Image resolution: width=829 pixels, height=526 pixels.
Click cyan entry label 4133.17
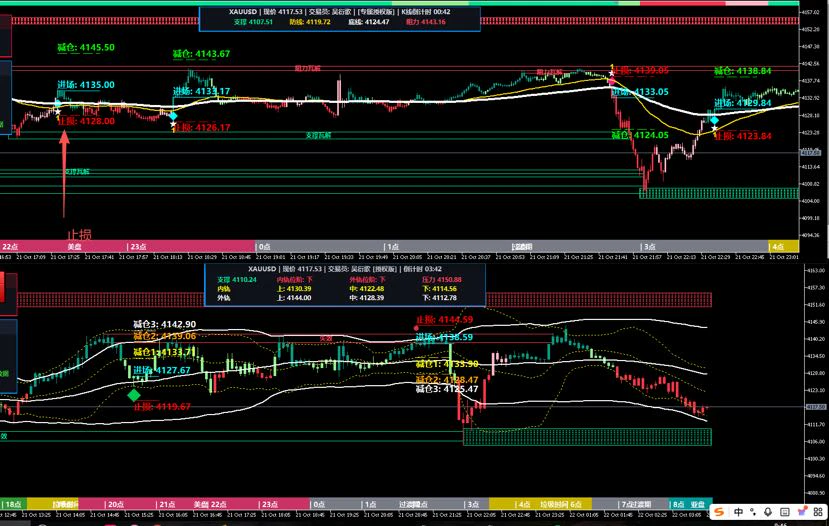[x=201, y=91]
